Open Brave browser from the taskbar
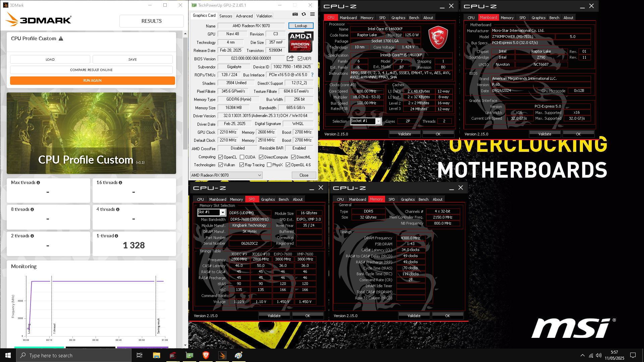Viewport: 644px width, 362px height. [206, 355]
